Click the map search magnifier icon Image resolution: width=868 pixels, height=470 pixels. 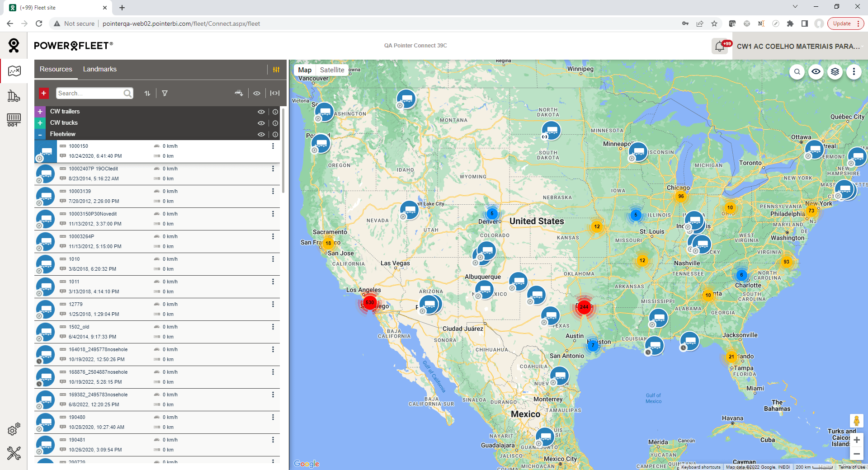(x=797, y=71)
